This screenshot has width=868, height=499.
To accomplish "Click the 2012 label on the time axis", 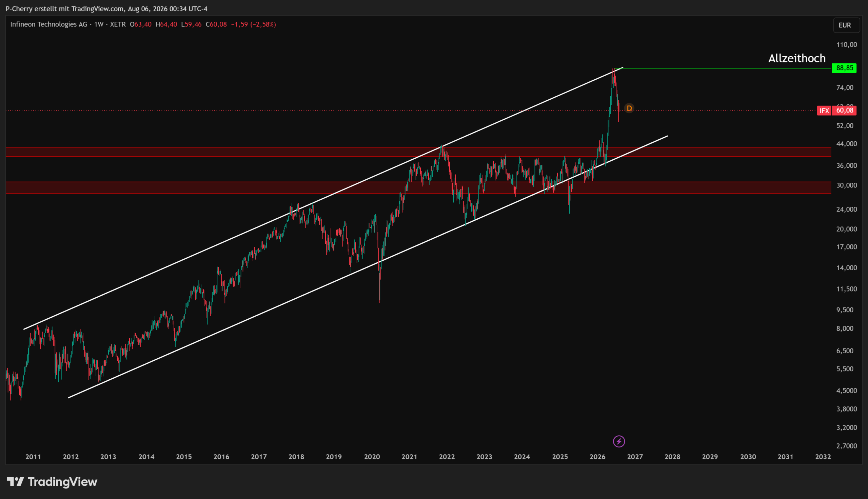I will tap(71, 457).
